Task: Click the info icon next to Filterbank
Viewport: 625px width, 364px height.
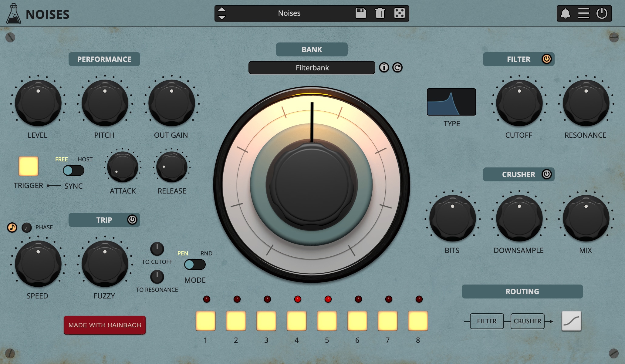Action: tap(384, 68)
